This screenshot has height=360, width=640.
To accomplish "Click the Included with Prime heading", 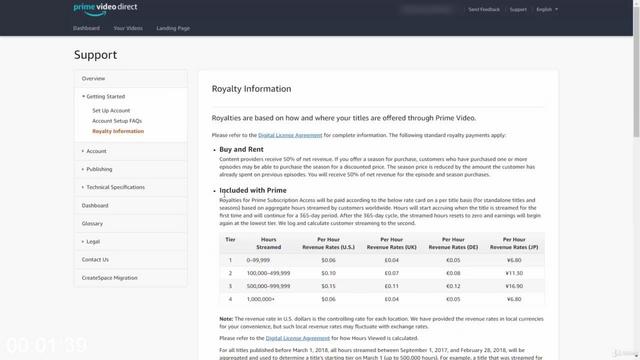I will (x=253, y=190).
